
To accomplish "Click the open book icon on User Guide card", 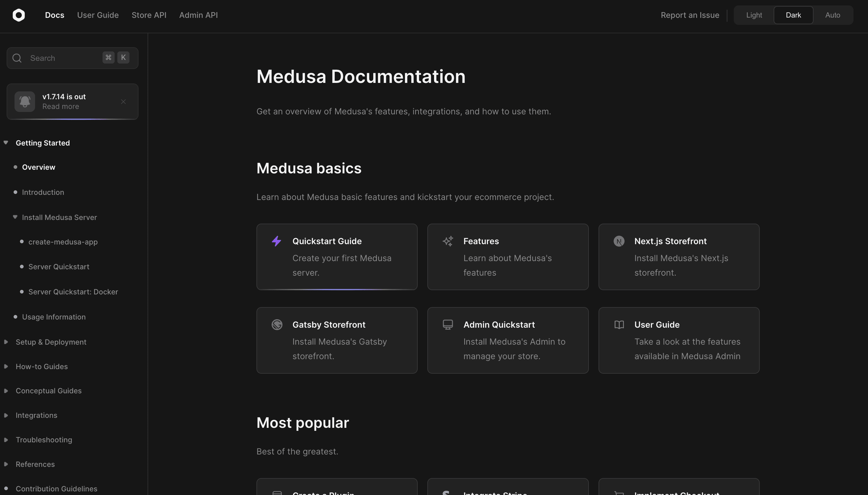I will tap(619, 324).
